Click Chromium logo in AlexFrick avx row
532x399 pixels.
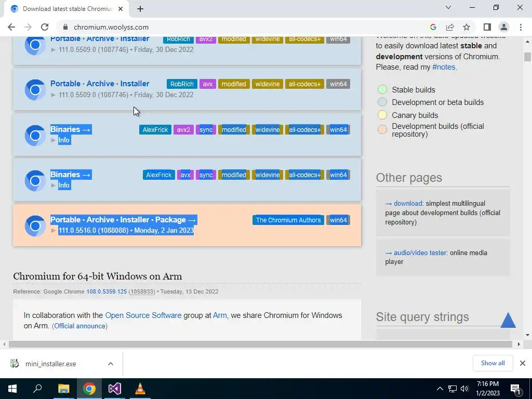coord(35,181)
